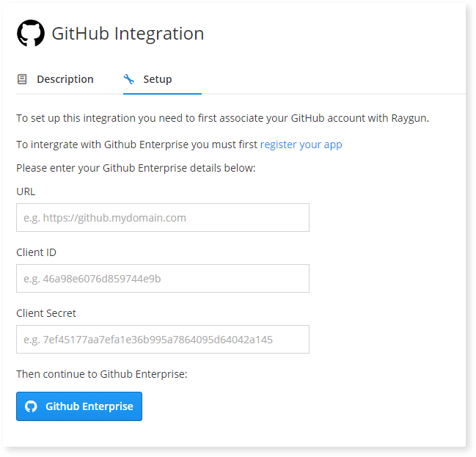476x457 pixels.
Task: Click the Github Enterprise button
Action: pyautogui.click(x=79, y=406)
